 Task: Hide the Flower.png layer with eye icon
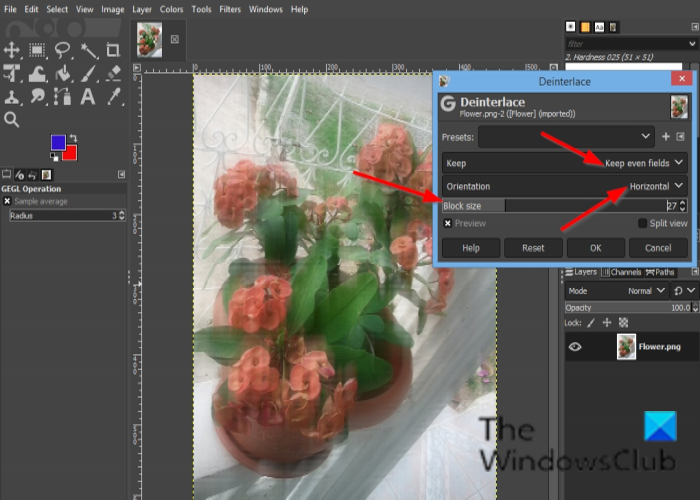click(575, 347)
